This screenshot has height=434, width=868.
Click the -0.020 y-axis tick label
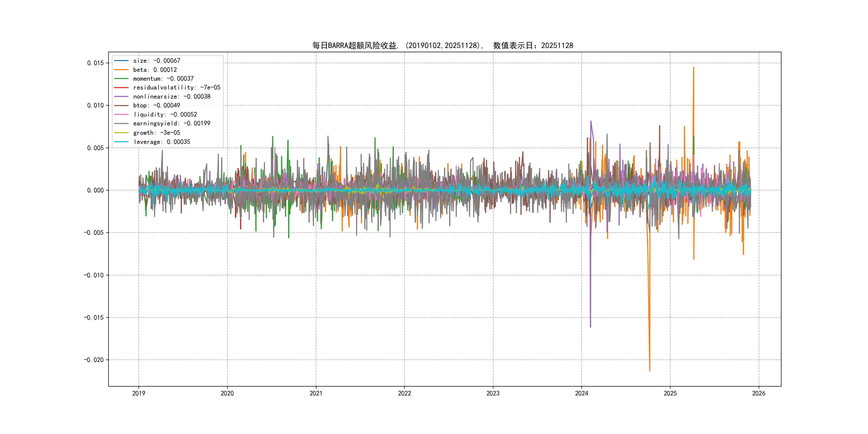click(94, 360)
